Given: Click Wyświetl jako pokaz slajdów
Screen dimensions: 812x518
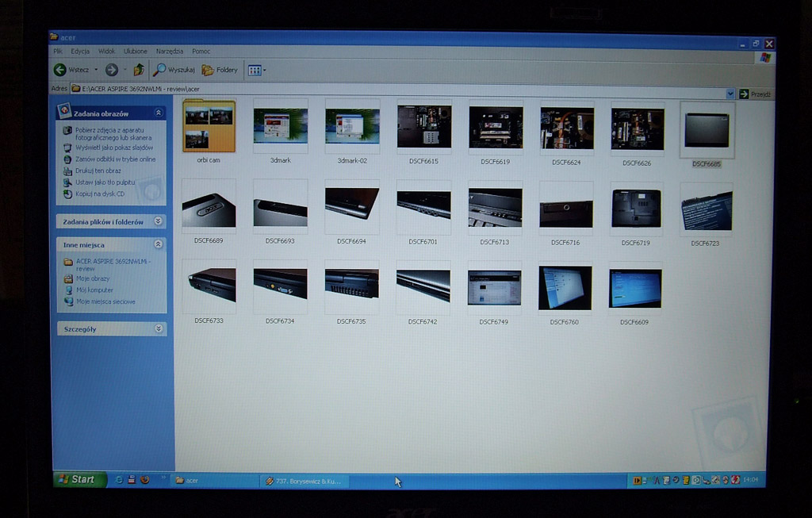Looking at the screenshot, I should click(x=114, y=148).
